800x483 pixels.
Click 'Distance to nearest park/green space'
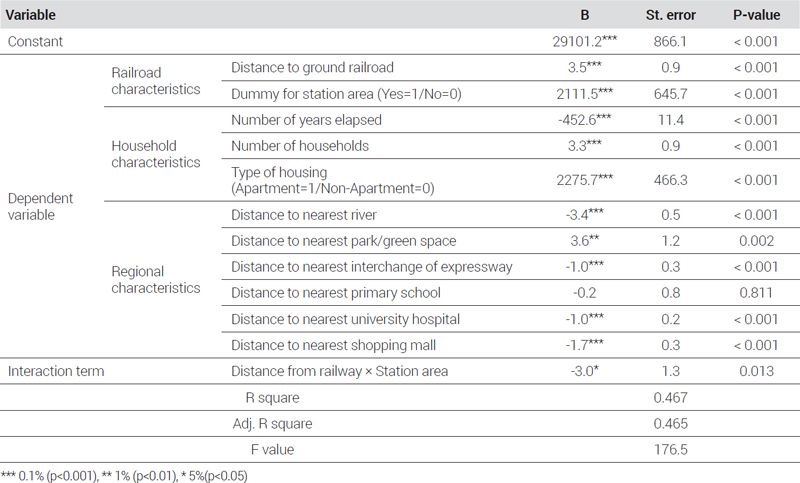[343, 241]
